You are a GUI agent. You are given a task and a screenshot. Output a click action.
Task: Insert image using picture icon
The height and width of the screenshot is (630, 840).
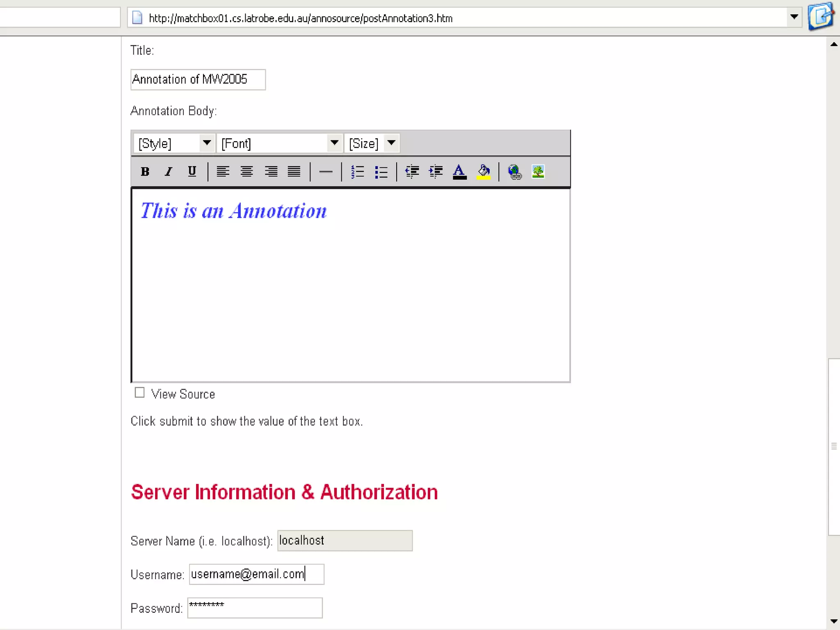(x=538, y=171)
